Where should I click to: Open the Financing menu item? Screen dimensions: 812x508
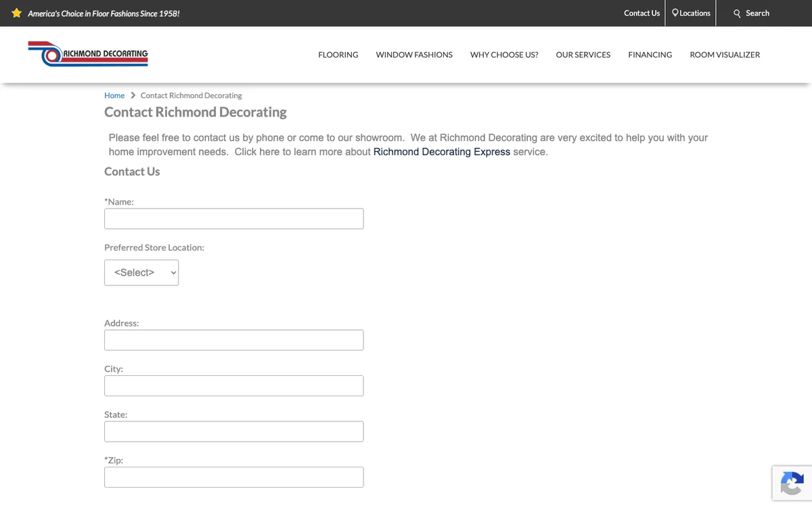point(650,55)
